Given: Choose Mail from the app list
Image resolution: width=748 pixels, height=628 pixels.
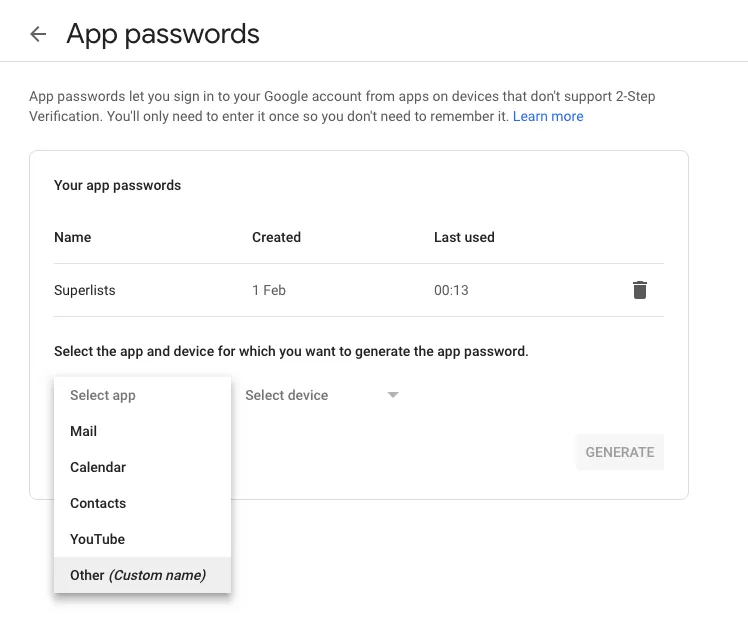Looking at the screenshot, I should pyautogui.click(x=84, y=431).
